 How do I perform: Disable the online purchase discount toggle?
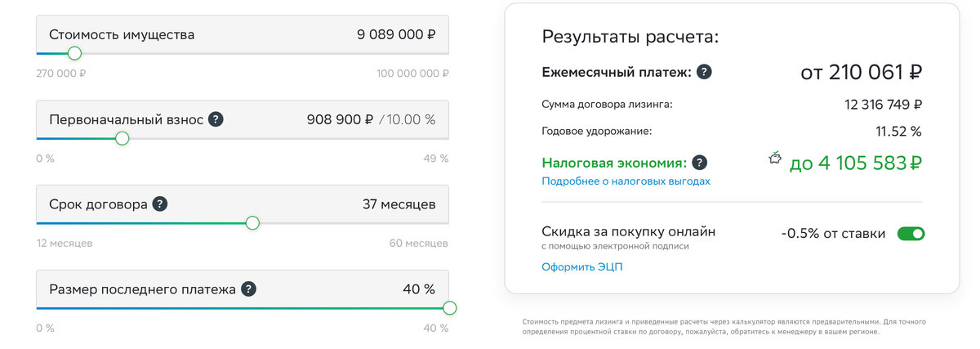point(911,234)
